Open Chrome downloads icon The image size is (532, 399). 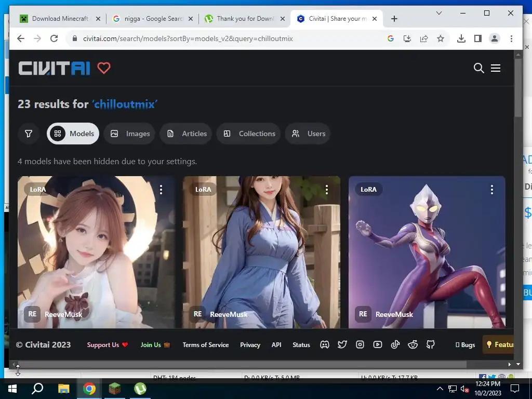461,38
